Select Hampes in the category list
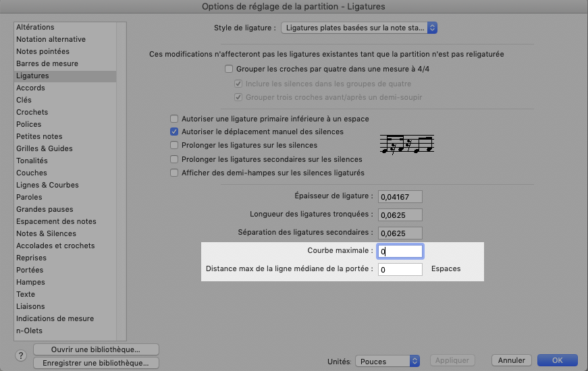This screenshot has width=588, height=371. (30, 282)
